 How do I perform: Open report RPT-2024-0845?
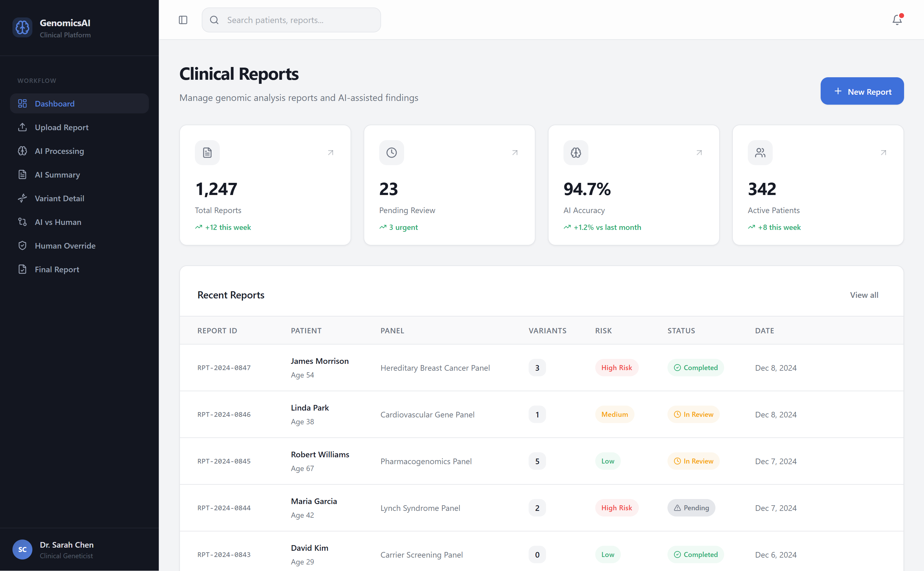[x=224, y=461]
